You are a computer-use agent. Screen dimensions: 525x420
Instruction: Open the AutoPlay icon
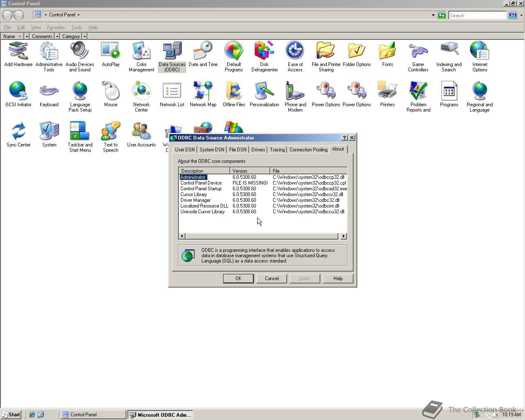111,55
